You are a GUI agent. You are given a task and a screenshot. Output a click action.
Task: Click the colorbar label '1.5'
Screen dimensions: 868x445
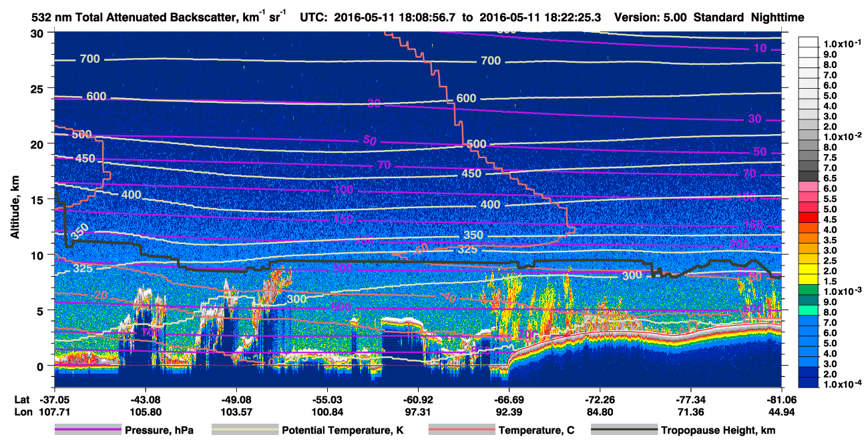830,282
